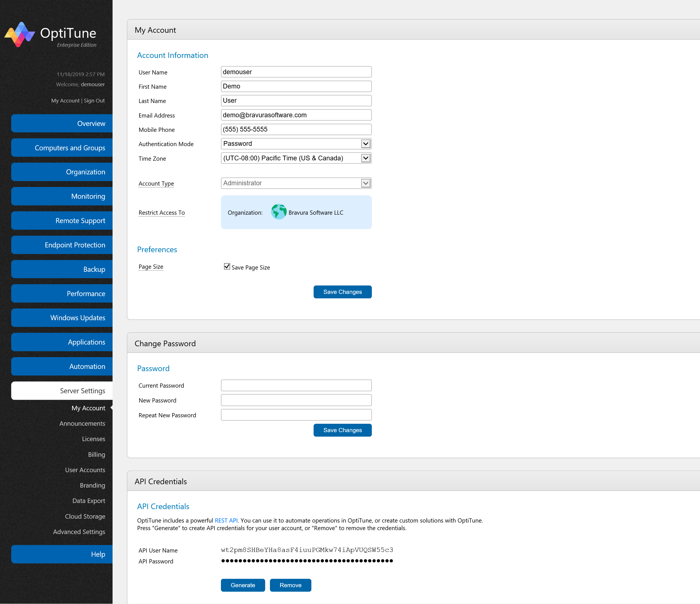Click the Email Address input field
700x604 pixels.
[x=296, y=115]
